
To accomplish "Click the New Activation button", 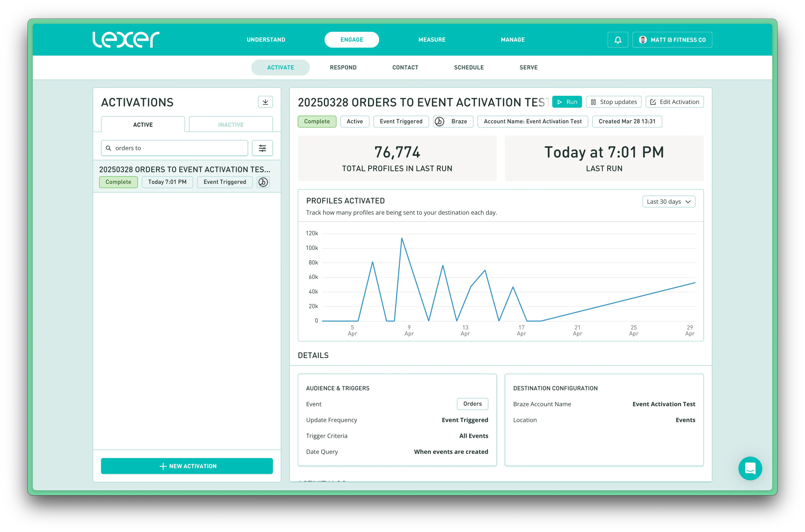I will (187, 466).
